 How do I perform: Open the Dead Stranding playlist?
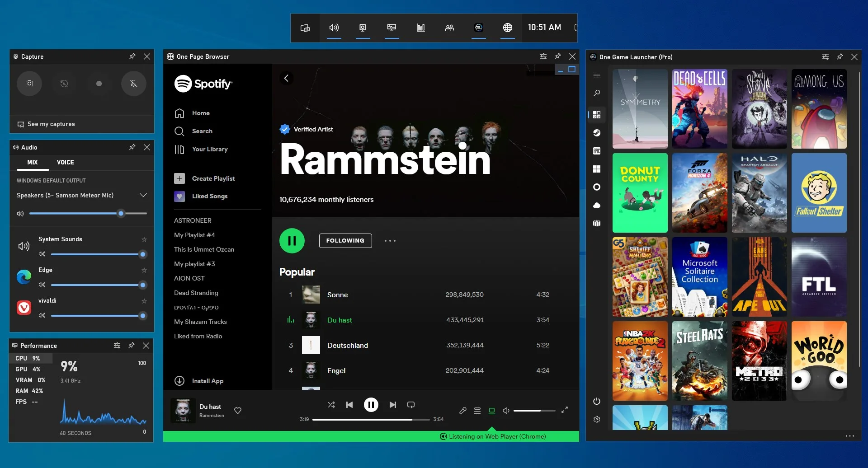point(196,293)
